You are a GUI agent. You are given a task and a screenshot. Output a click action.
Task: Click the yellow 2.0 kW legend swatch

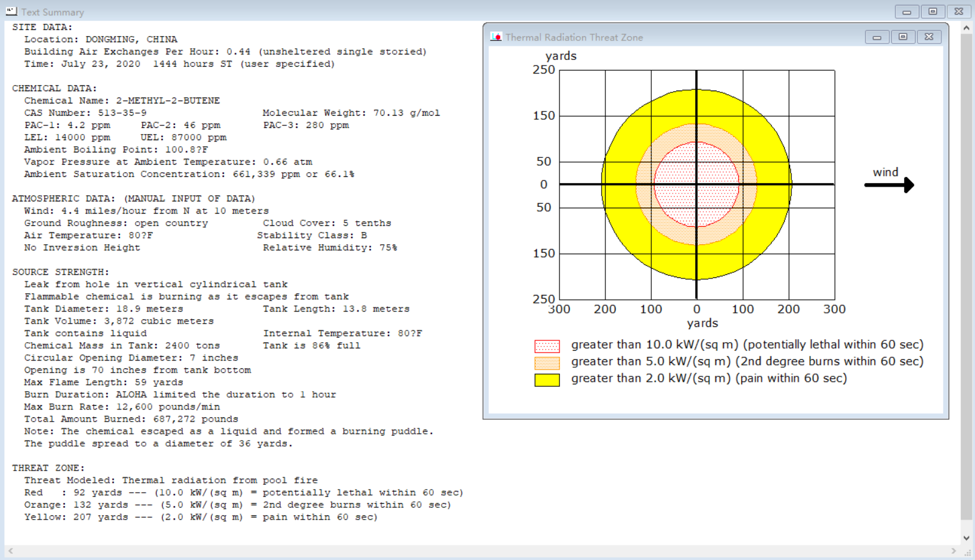547,380
